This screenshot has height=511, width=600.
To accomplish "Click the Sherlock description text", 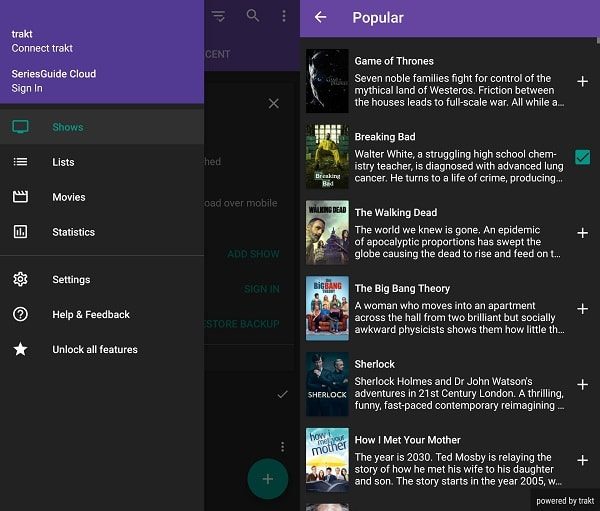I will click(x=459, y=393).
